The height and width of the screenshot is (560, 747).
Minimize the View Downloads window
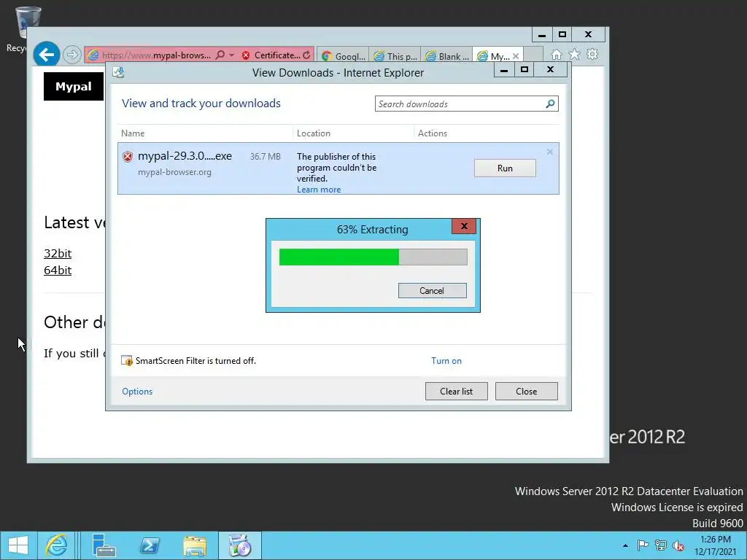pyautogui.click(x=504, y=70)
